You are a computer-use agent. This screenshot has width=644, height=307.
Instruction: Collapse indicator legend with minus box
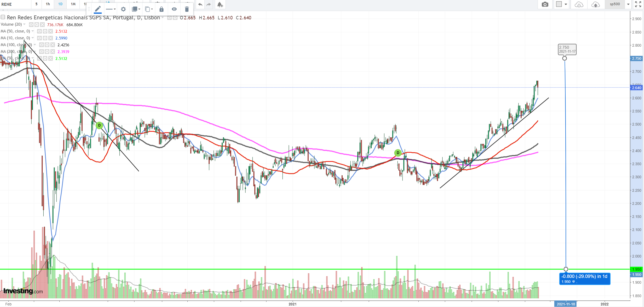click(x=3, y=17)
